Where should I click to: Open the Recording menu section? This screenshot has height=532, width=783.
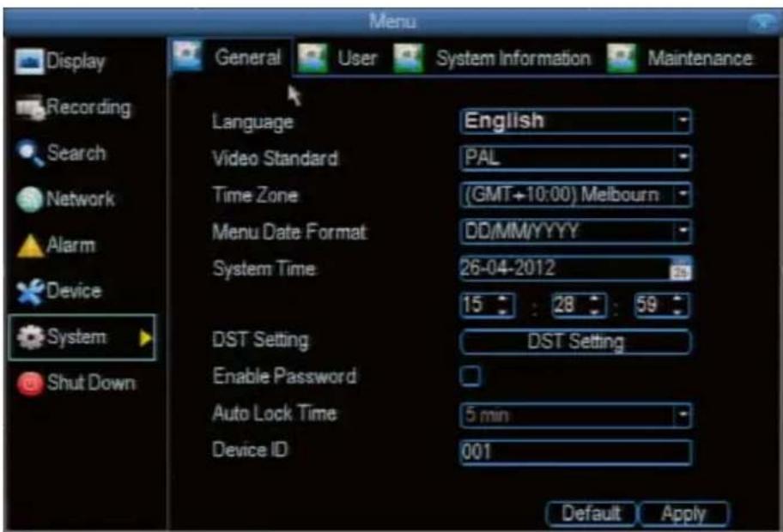[73, 108]
